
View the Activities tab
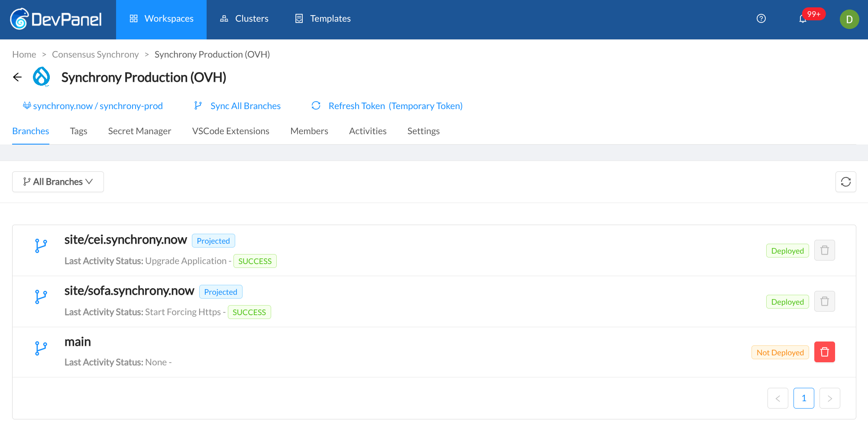pyautogui.click(x=368, y=131)
